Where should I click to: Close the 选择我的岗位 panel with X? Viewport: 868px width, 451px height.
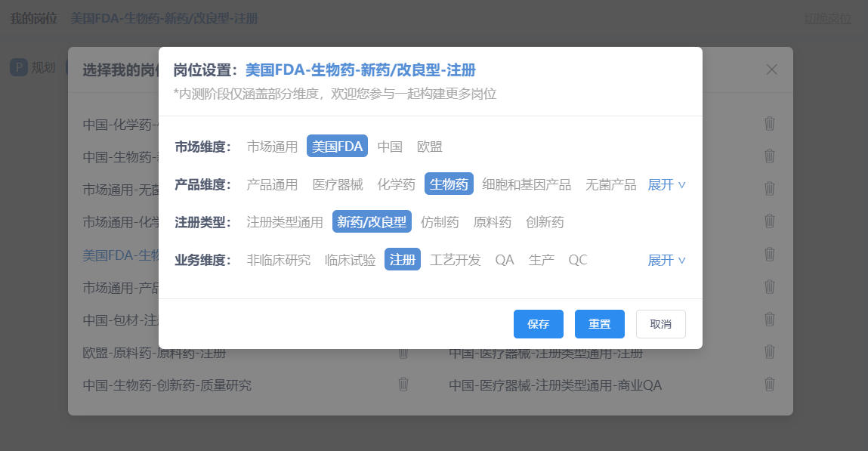coord(771,70)
